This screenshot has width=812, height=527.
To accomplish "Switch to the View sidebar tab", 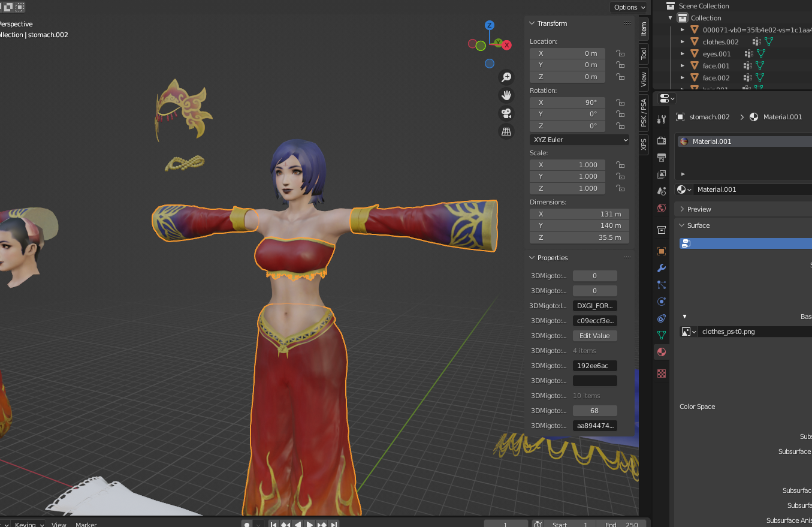I will [x=644, y=79].
